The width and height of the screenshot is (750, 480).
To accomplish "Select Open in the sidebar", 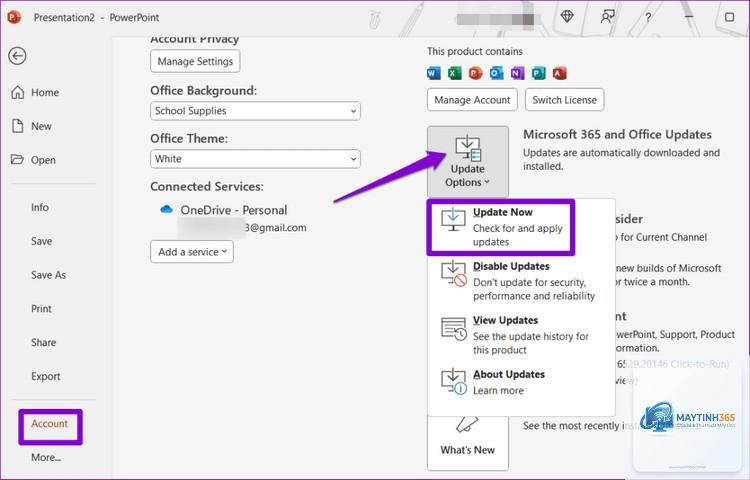I will tap(33, 160).
